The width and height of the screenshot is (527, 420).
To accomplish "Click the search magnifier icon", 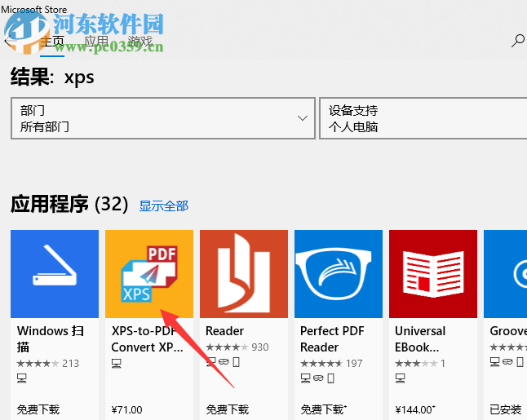I will pyautogui.click(x=517, y=41).
